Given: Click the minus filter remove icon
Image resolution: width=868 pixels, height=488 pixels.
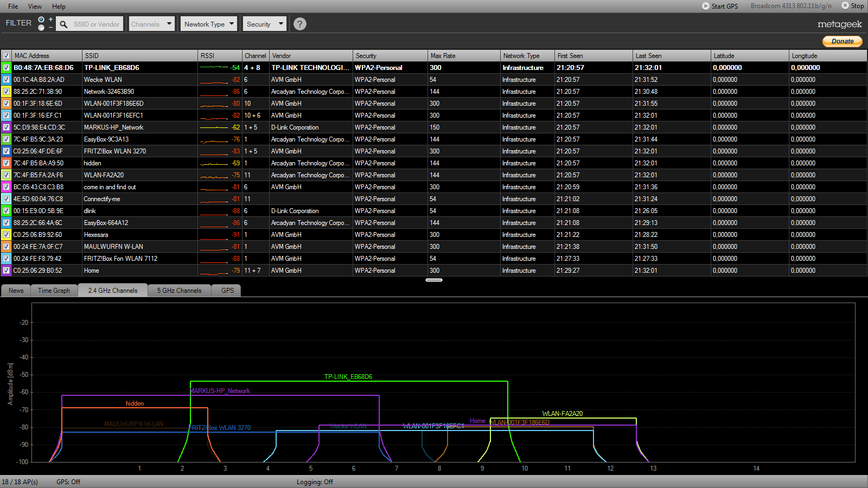Looking at the screenshot, I should pos(51,28).
